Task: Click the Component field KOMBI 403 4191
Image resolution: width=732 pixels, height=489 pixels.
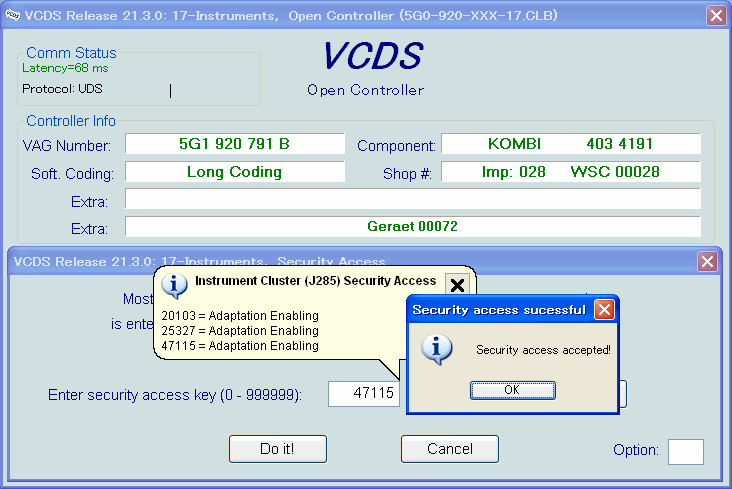Action: (570, 143)
